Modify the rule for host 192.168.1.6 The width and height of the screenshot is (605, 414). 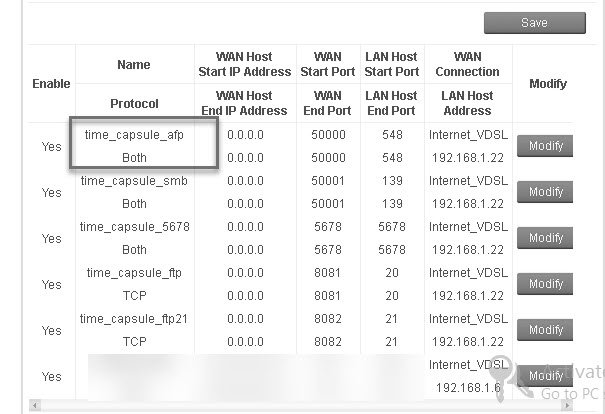pyautogui.click(x=545, y=375)
